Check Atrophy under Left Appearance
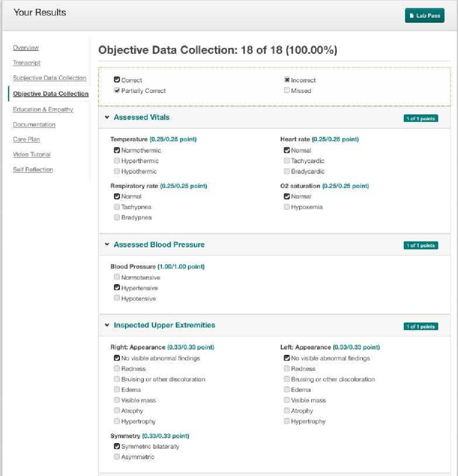 (287, 411)
